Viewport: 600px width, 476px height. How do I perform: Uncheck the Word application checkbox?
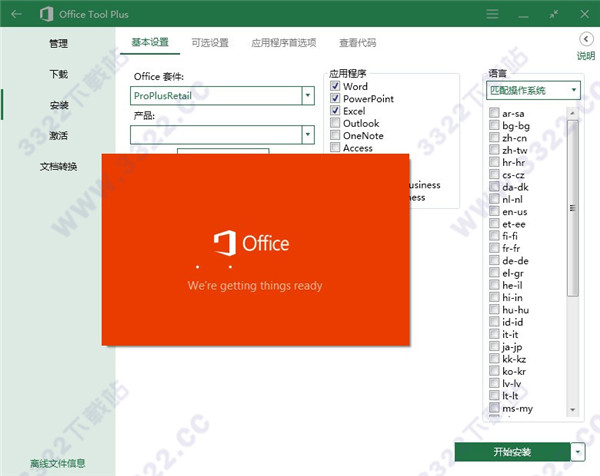pyautogui.click(x=335, y=86)
